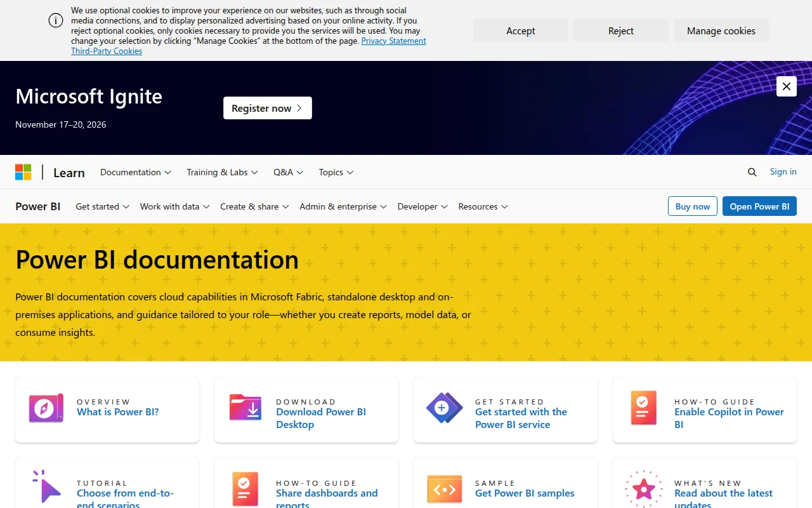
Task: Click the Get Power BI samples code icon
Action: coord(445,489)
